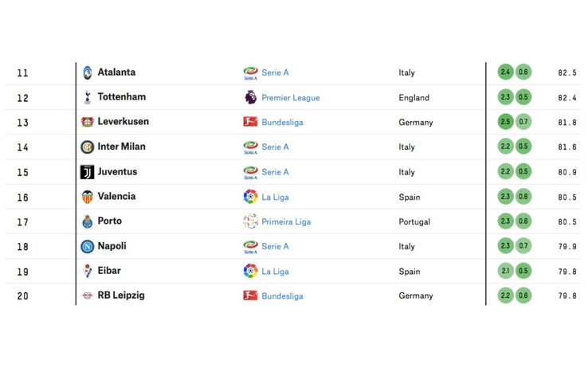Click the Eibar club crest icon
Screen dimensions: 588x368
click(87, 271)
